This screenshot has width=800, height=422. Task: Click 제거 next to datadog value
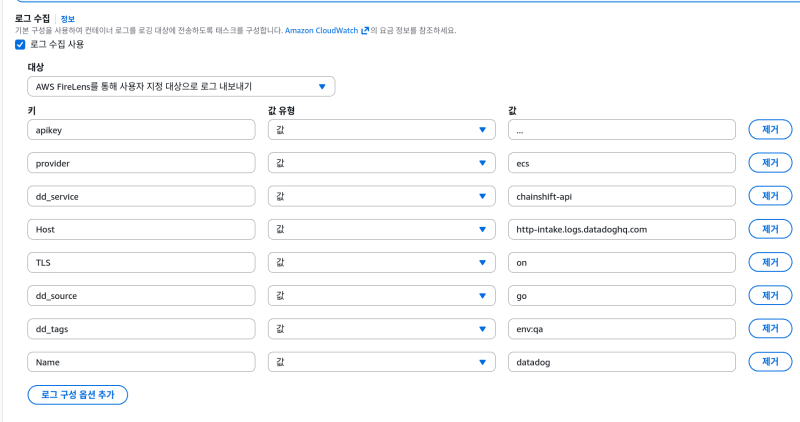(x=770, y=361)
